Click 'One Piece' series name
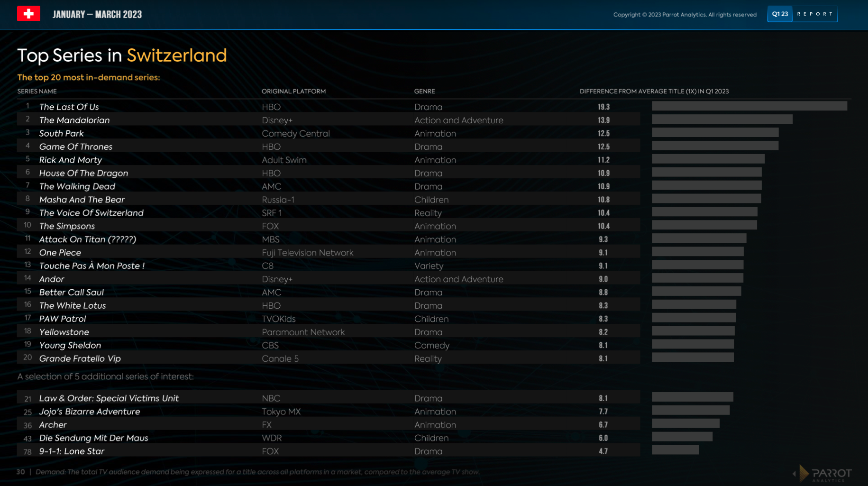The image size is (868, 486). tap(60, 253)
